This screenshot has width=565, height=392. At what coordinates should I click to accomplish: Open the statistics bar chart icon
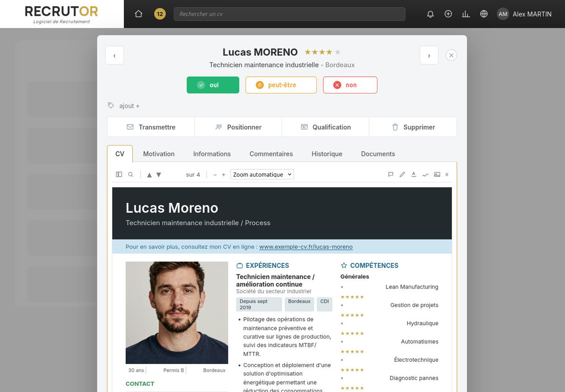[x=466, y=14]
